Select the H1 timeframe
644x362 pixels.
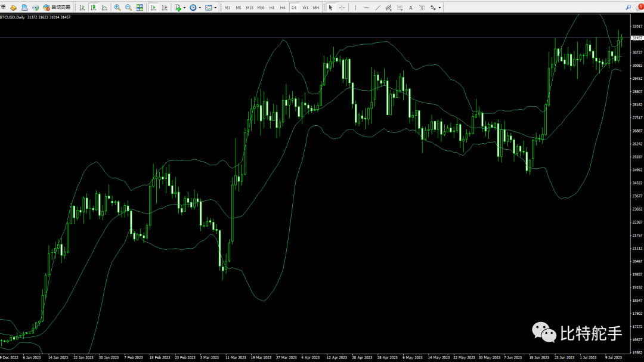[271, 7]
